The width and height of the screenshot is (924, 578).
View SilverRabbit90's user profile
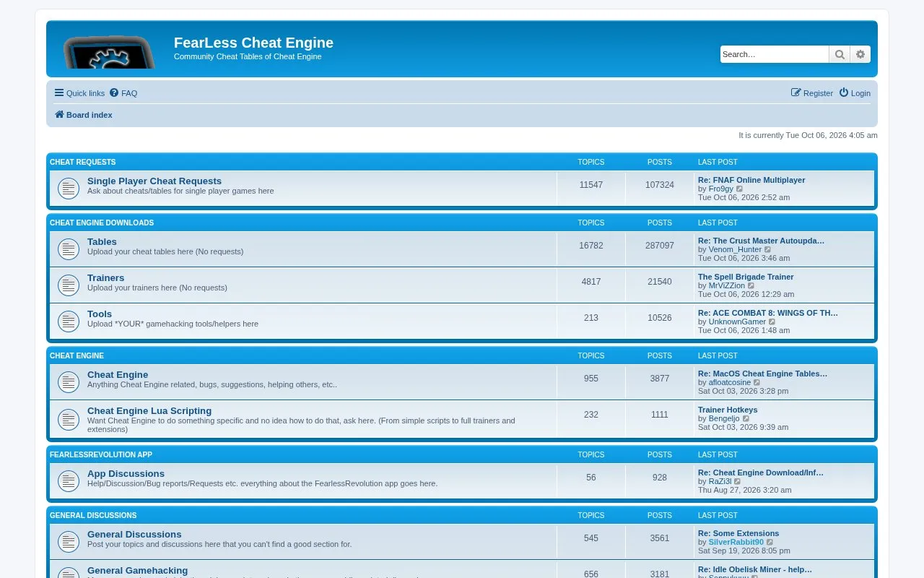point(736,542)
